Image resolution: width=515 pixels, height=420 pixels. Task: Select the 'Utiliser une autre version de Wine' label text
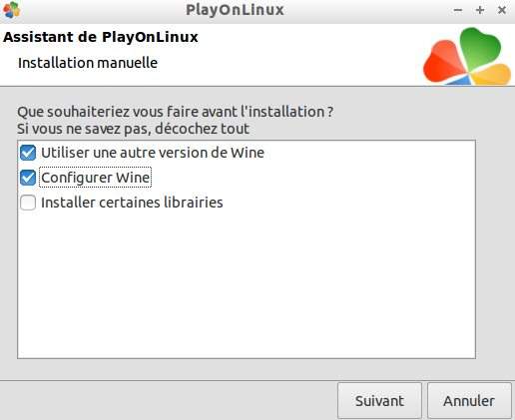[153, 153]
